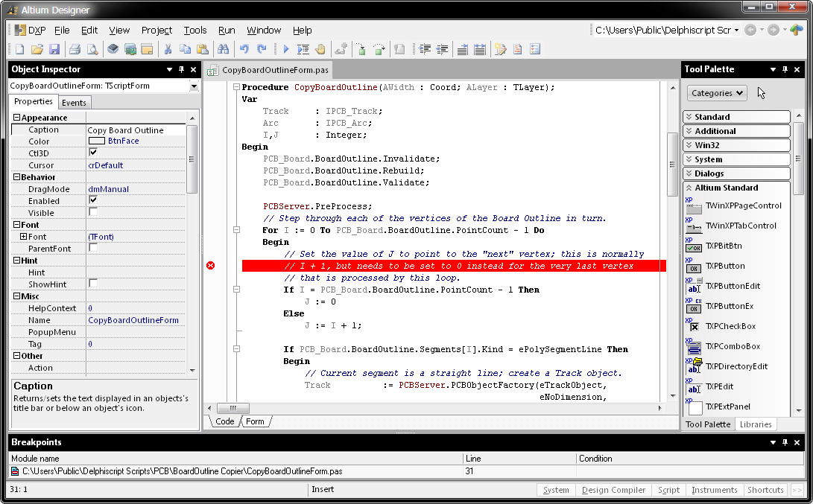Switch to the Events tab
Viewport: 813px width, 504px height.
pyautogui.click(x=74, y=103)
